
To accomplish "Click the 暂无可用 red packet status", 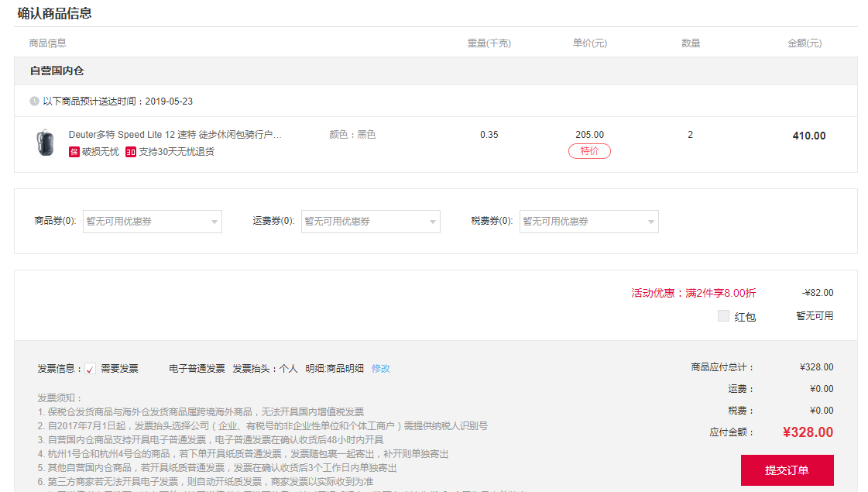I will point(815,316).
